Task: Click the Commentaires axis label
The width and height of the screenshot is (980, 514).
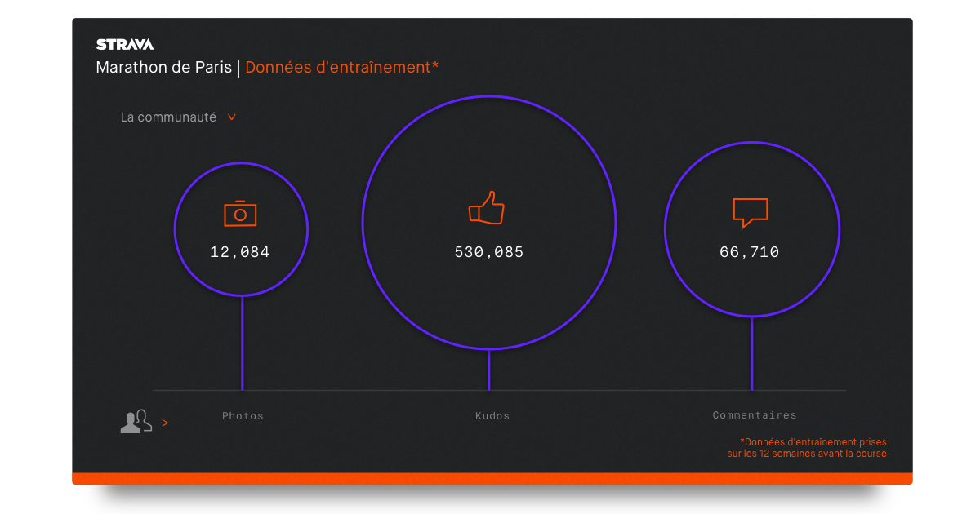Action: point(754,415)
